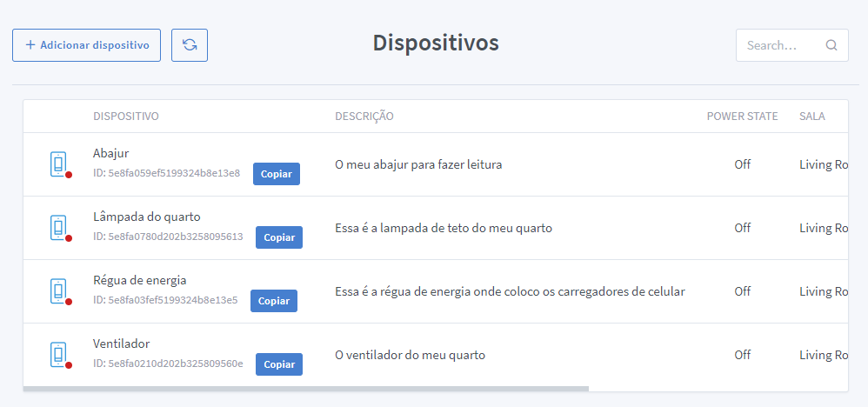The image size is (868, 407).
Task: Copy the Lâmpada do quarto ID
Action: click(279, 237)
